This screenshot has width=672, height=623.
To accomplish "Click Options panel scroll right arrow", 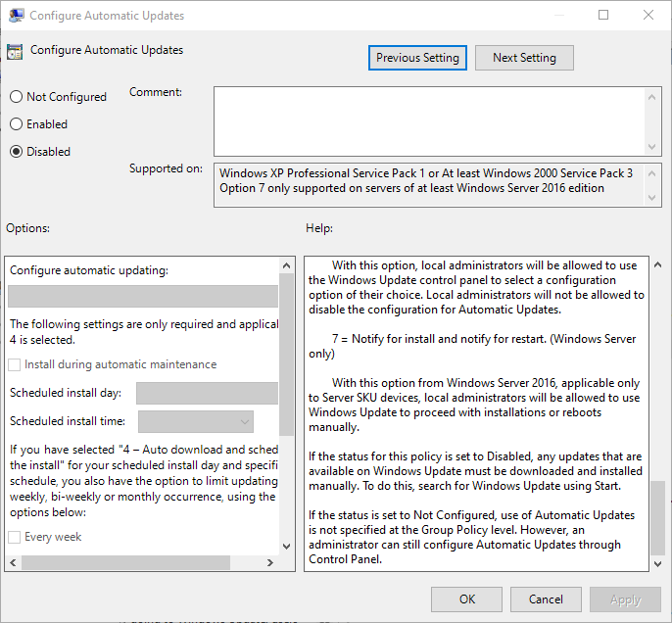I will pos(270,562).
